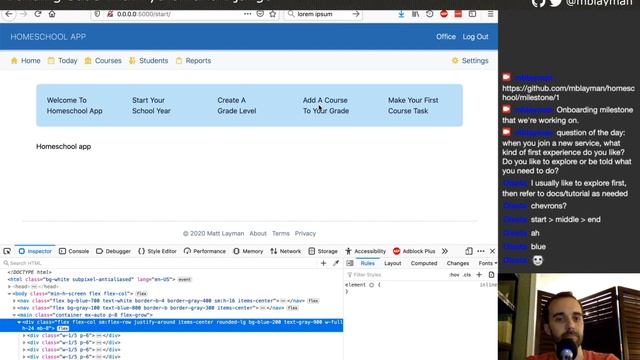
Task: Toggle flex badge on bg-blue-700 nav
Action: tap(313, 301)
